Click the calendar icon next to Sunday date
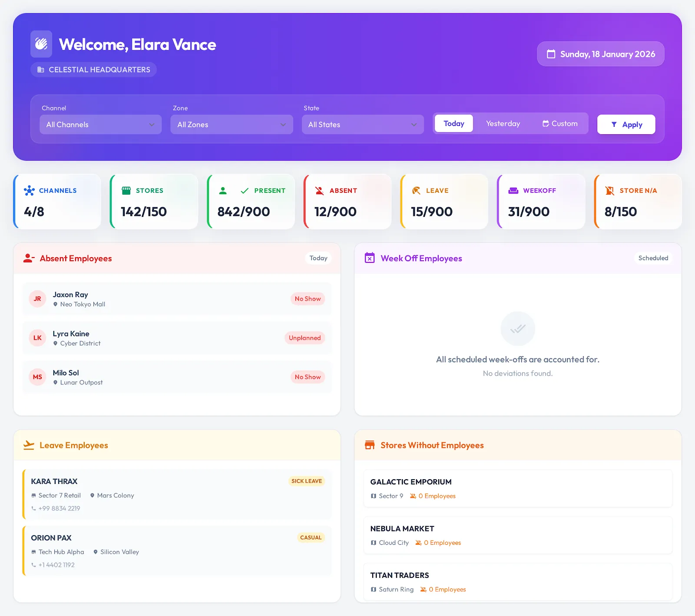The image size is (695, 616). click(x=551, y=54)
